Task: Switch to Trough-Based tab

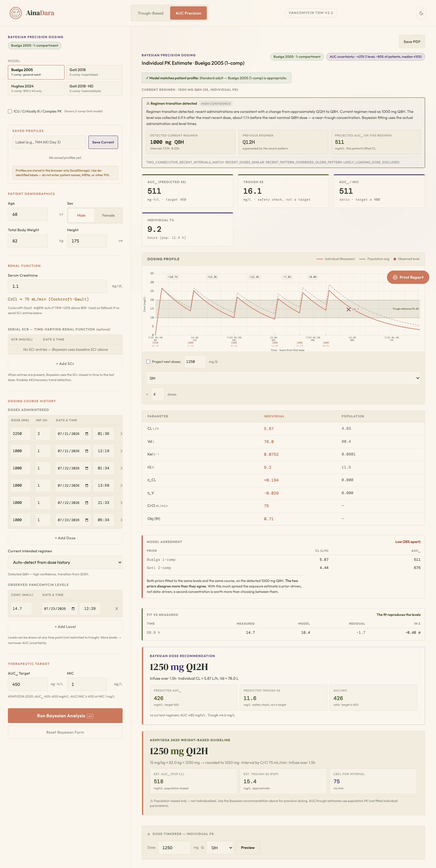Action: click(150, 13)
